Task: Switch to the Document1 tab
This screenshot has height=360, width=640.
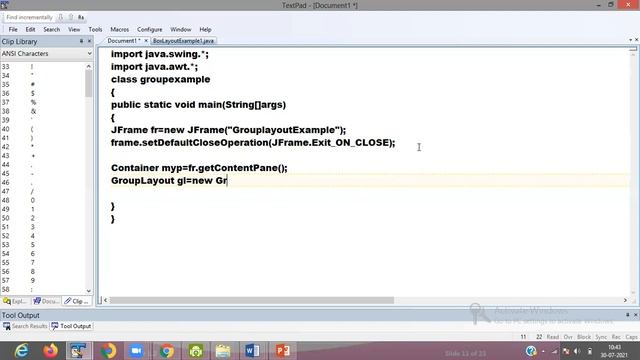Action: [123, 41]
